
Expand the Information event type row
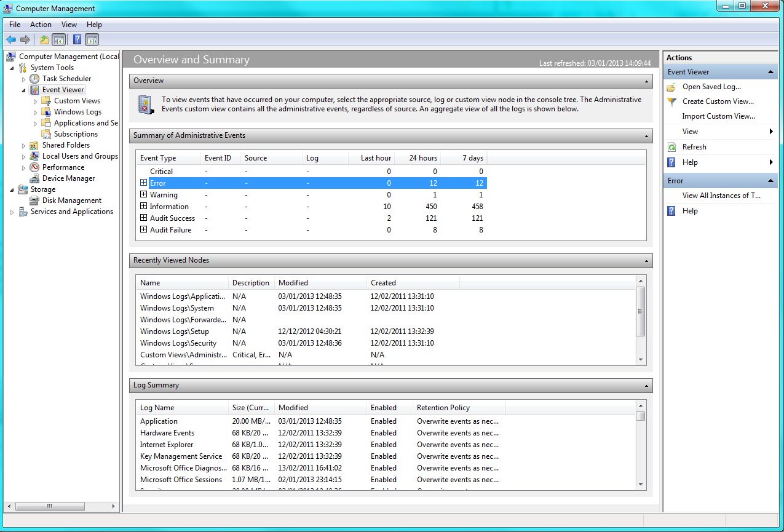(143, 206)
